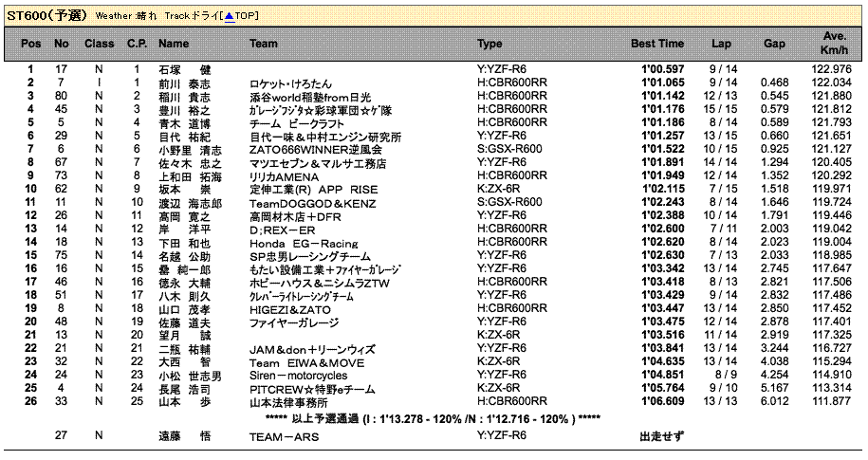Click average speed 122.976
This screenshot has height=460, width=868.
(831, 69)
